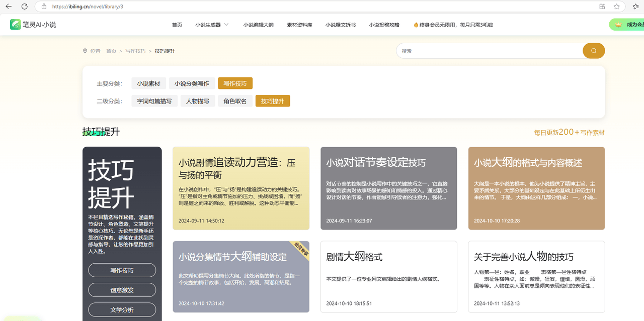Click the 每日更新200+写作素材 text
Image resolution: width=644 pixels, height=321 pixels.
click(569, 132)
